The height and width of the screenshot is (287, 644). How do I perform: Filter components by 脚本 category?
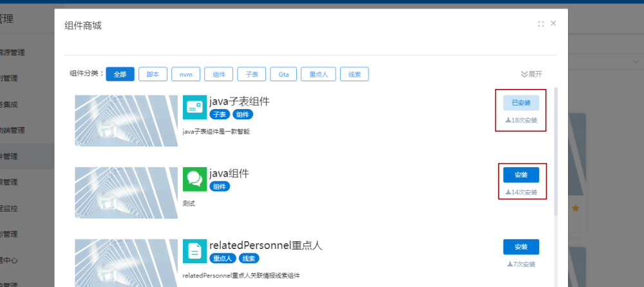click(x=153, y=74)
